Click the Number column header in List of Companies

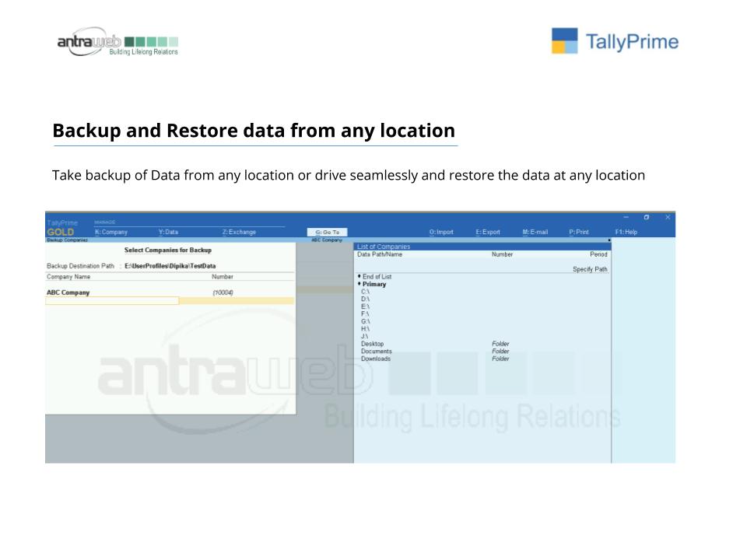502,255
